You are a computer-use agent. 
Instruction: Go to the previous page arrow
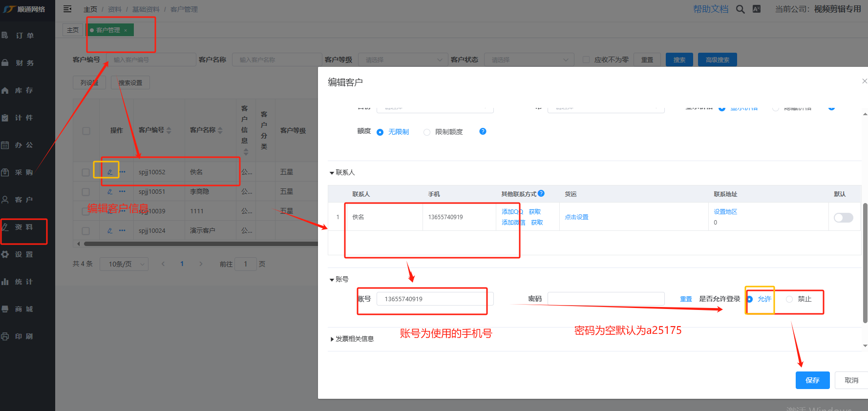coord(163,264)
